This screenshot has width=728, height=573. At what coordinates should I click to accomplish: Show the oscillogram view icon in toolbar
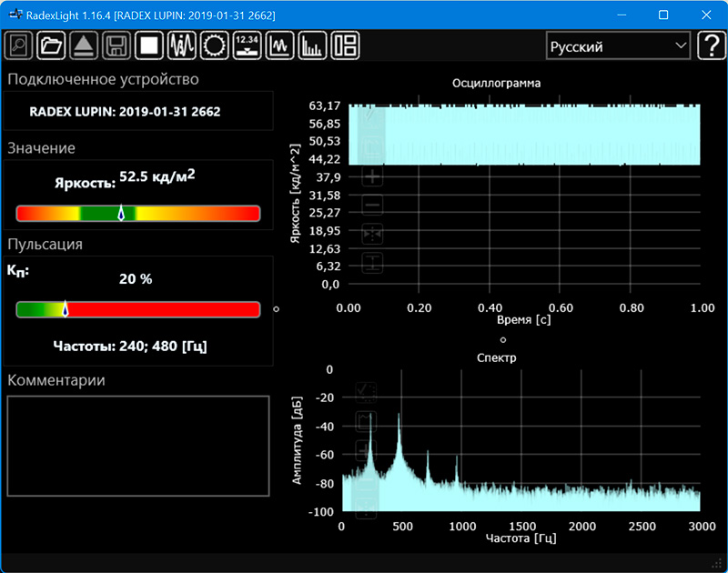tap(279, 45)
